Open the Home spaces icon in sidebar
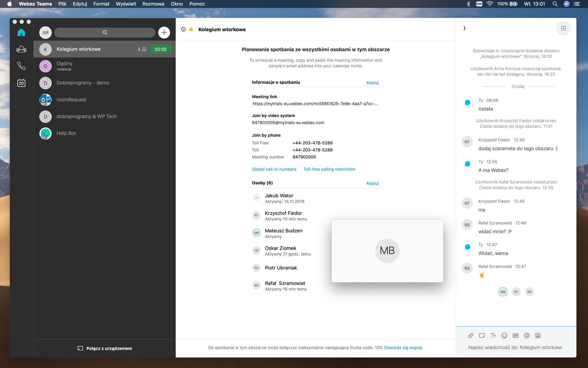The width and height of the screenshot is (588, 368). point(21,32)
